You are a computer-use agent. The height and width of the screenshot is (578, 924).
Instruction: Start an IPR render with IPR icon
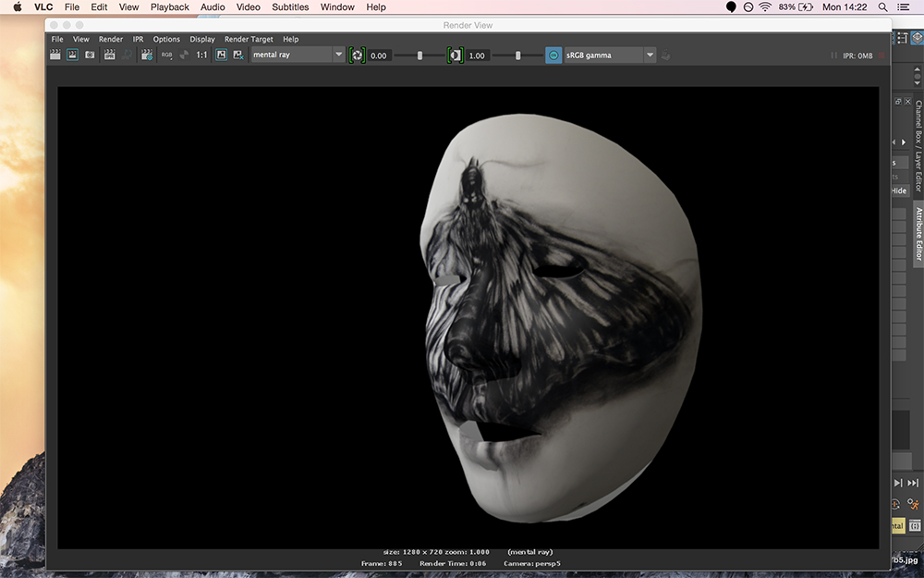110,55
